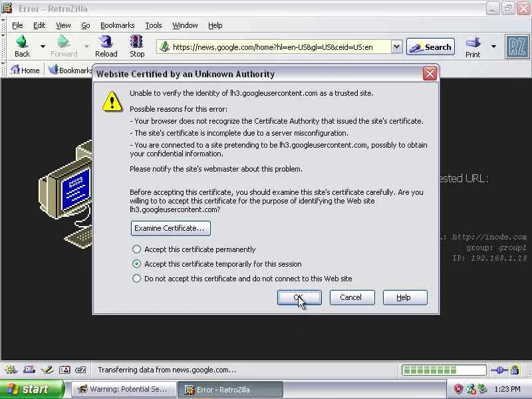Click the page load progress bar
The width and height of the screenshot is (532, 399).
coord(444,370)
